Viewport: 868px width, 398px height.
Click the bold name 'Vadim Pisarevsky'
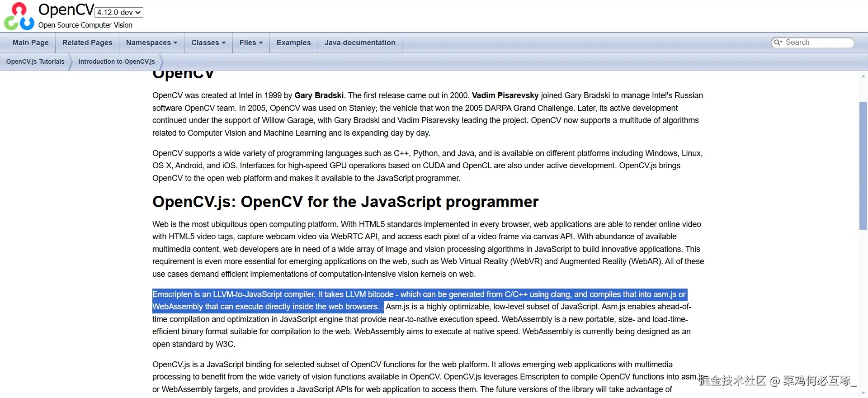tap(505, 95)
